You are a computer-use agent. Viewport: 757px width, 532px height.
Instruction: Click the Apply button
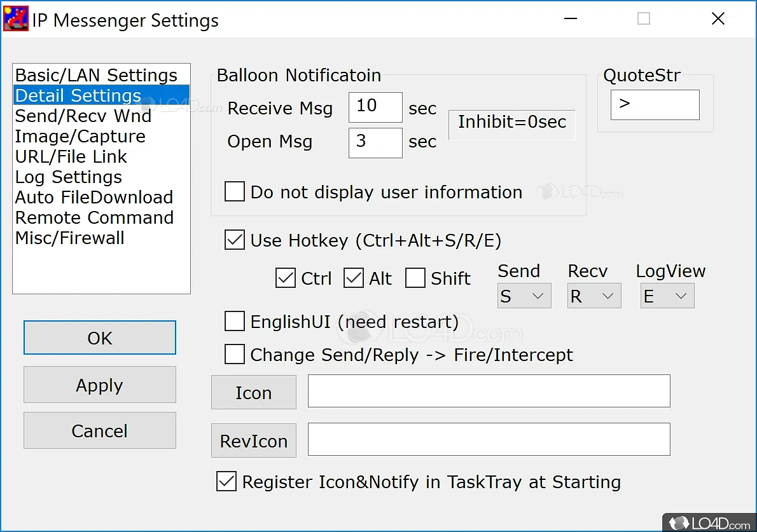pos(100,385)
